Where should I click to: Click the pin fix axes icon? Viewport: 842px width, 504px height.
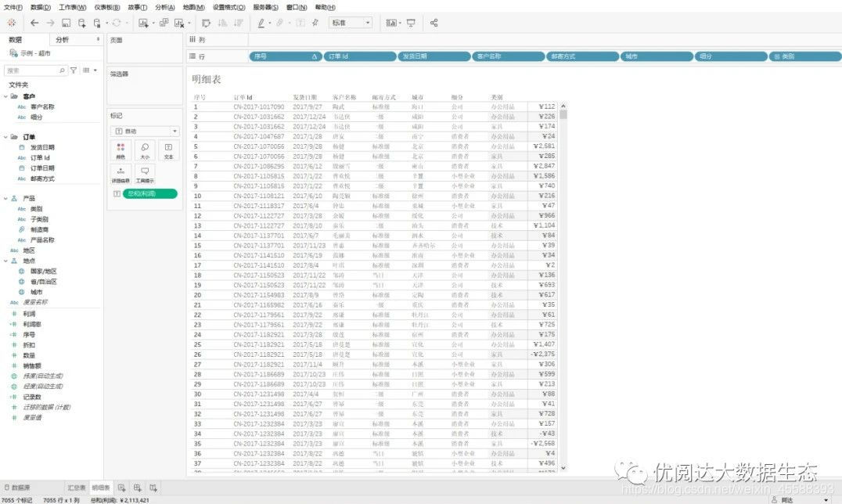[x=316, y=23]
